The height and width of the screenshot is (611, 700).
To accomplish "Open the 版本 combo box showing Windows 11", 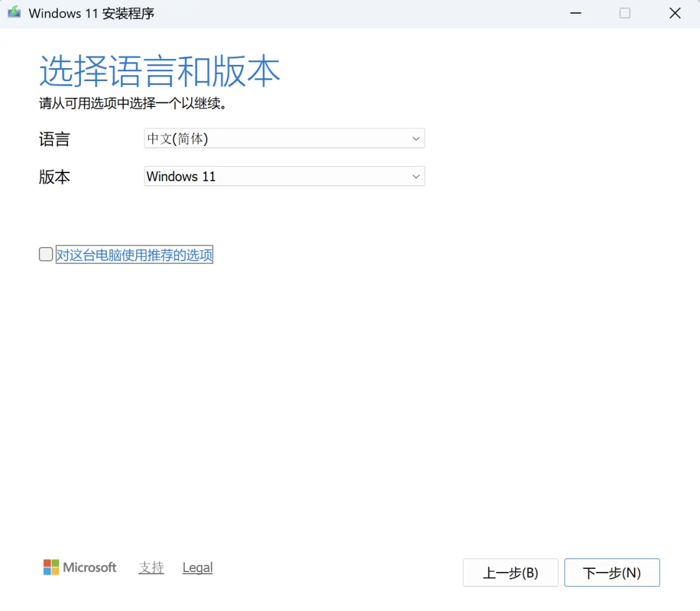I will (x=284, y=176).
